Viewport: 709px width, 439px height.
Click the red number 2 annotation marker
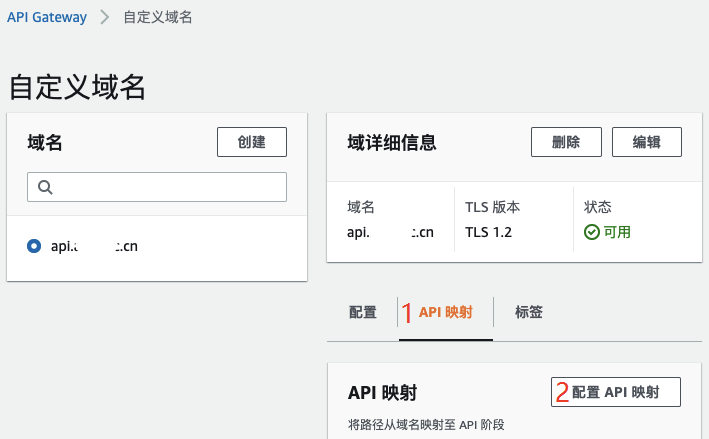[x=562, y=392]
